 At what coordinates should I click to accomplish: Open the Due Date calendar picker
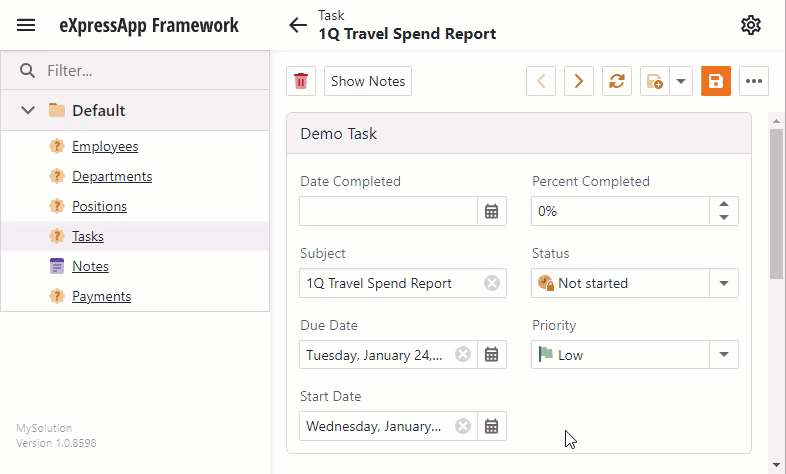[x=492, y=355]
